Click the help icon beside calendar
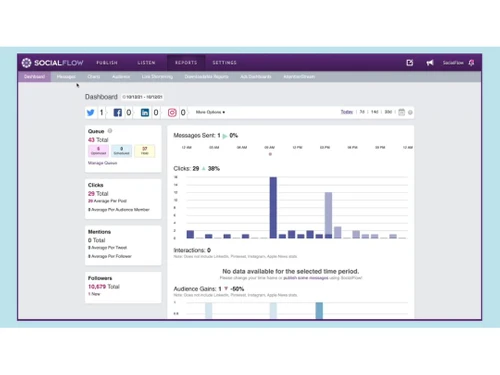The image size is (500, 375). [410, 112]
